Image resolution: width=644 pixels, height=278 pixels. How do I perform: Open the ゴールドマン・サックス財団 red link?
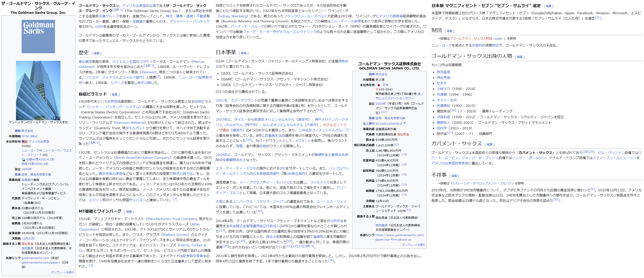point(472,39)
